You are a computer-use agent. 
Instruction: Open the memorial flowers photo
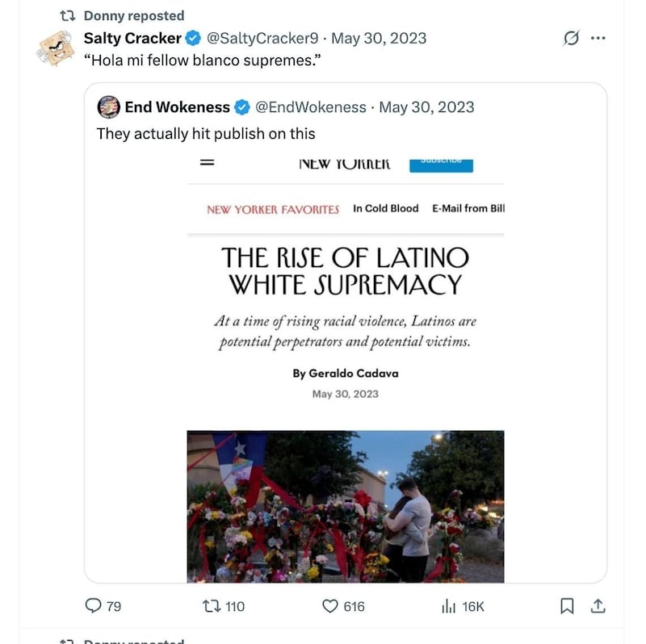346,504
